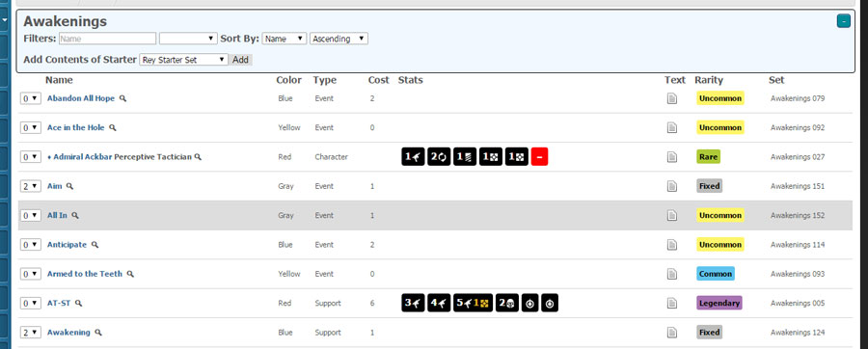
Task: Open the All In card link
Action: pyautogui.click(x=57, y=216)
